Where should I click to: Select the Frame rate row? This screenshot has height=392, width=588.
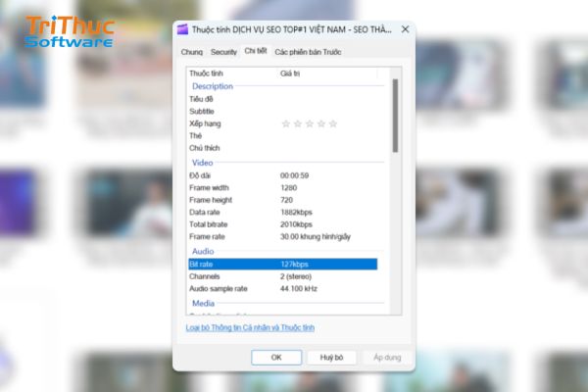[283, 237]
